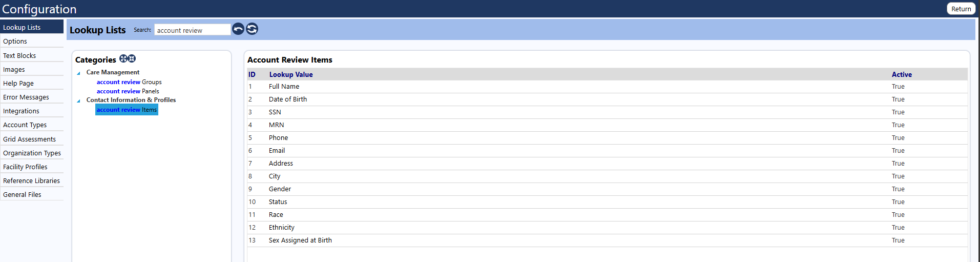The image size is (980, 262).
Task: Focus the Search input field
Action: click(x=193, y=30)
